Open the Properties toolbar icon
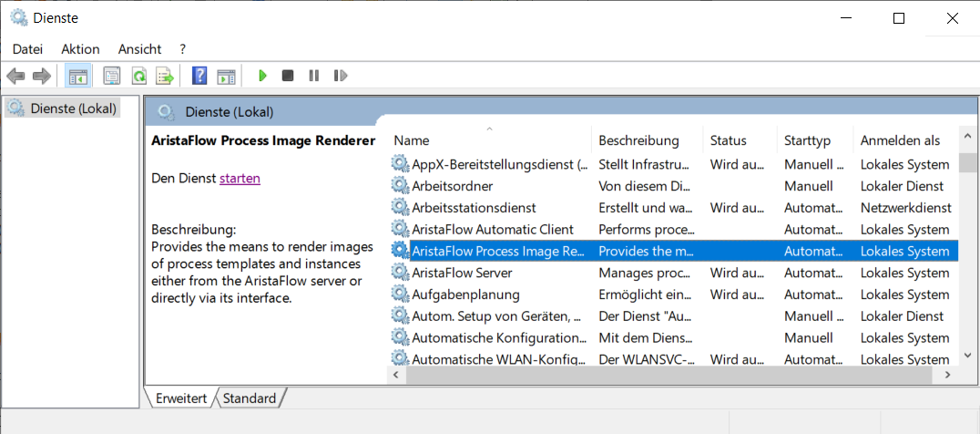980x434 pixels. coord(112,77)
